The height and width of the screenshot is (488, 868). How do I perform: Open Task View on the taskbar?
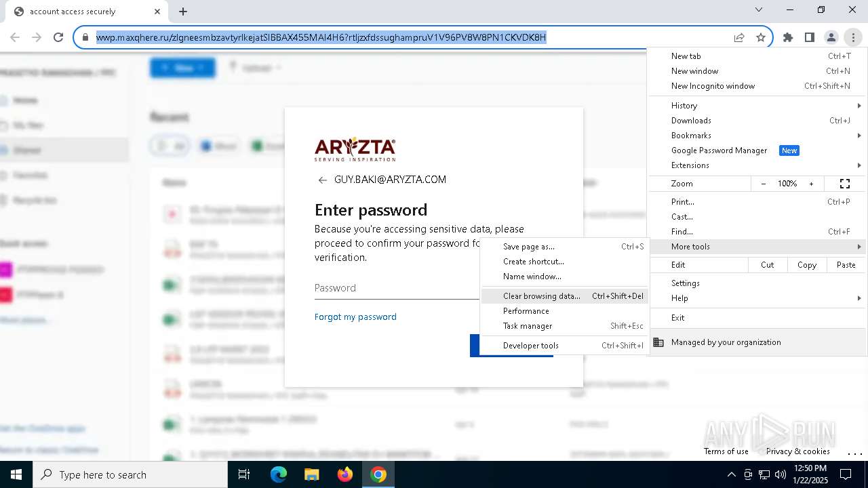point(244,474)
